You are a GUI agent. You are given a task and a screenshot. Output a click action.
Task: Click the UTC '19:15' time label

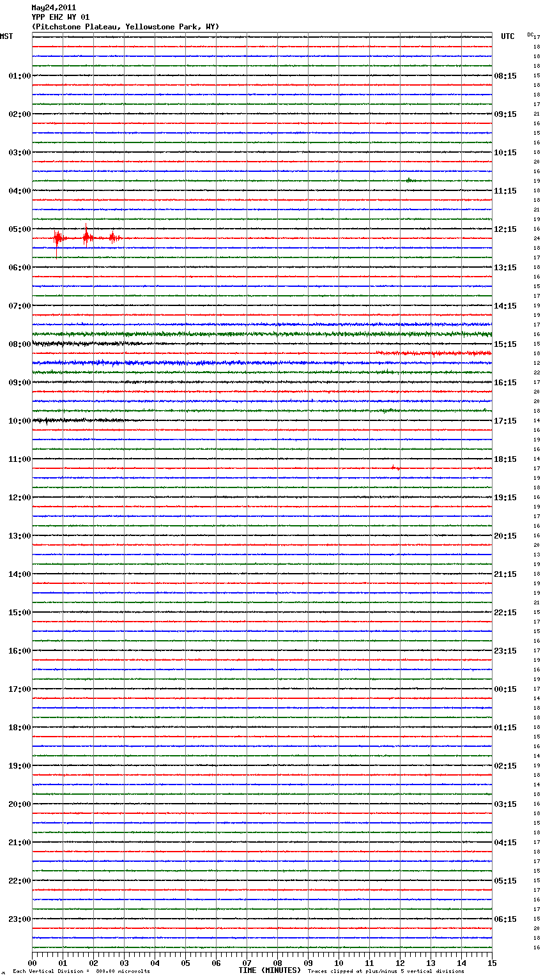coord(505,498)
